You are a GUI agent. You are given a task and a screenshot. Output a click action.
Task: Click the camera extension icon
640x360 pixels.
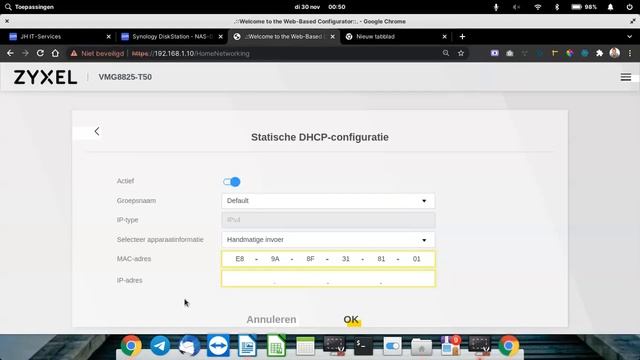tap(510, 53)
